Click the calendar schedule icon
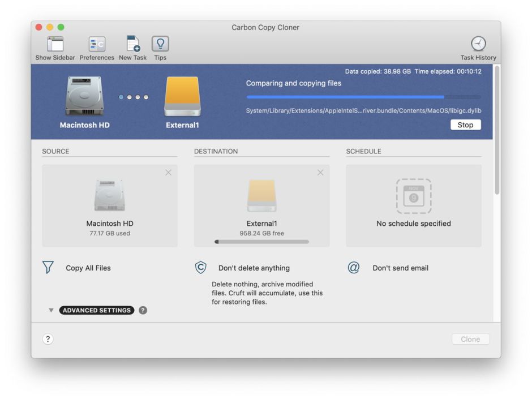The image size is (532, 399). [x=414, y=196]
